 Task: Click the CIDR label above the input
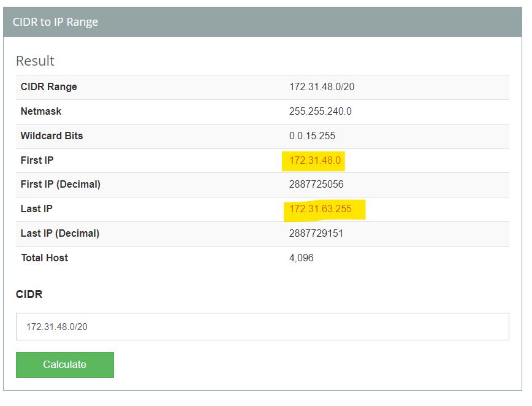29,294
